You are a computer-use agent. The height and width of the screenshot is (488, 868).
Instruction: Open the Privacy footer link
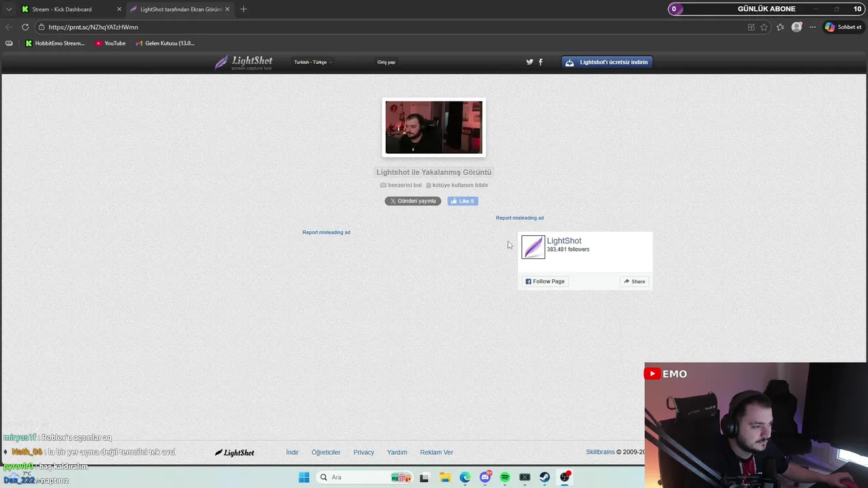pos(363,452)
